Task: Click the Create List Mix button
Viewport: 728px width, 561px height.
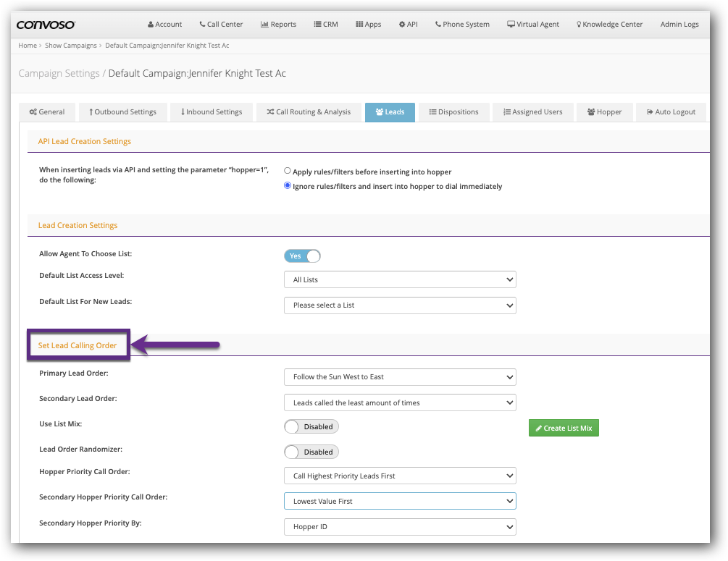Action: coord(564,428)
